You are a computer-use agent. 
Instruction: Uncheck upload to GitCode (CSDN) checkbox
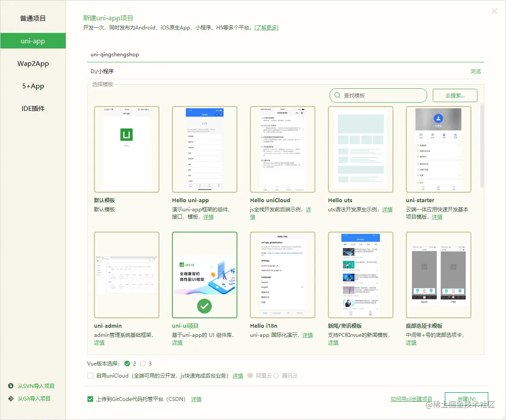coord(91,399)
